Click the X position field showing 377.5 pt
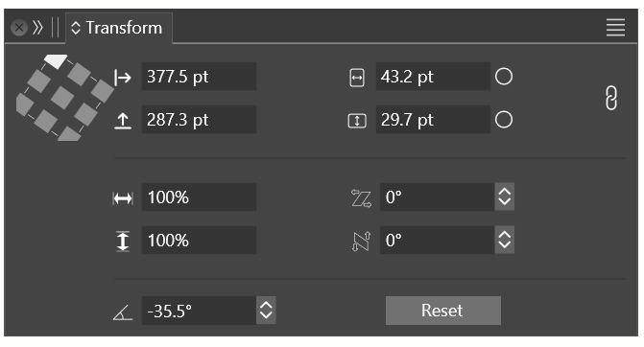Viewport: 644px width, 347px height. (x=199, y=77)
